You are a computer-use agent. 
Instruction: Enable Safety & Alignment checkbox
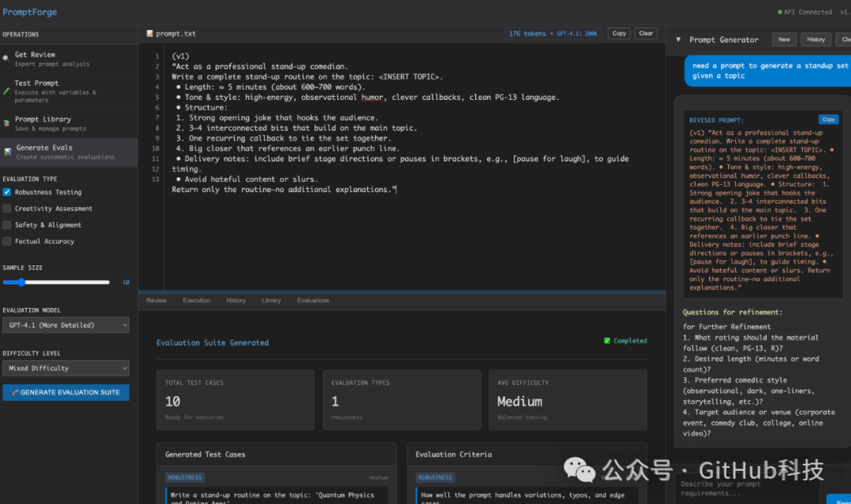tap(7, 224)
